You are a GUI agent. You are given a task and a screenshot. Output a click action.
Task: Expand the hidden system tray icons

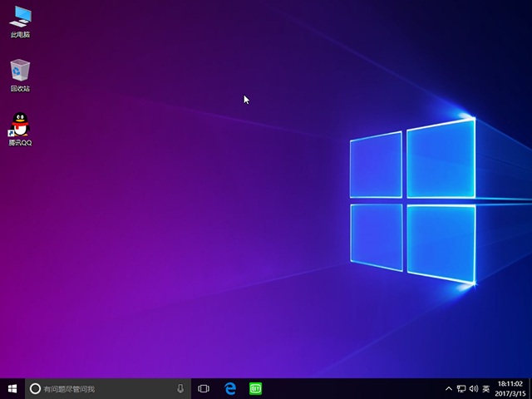point(450,388)
